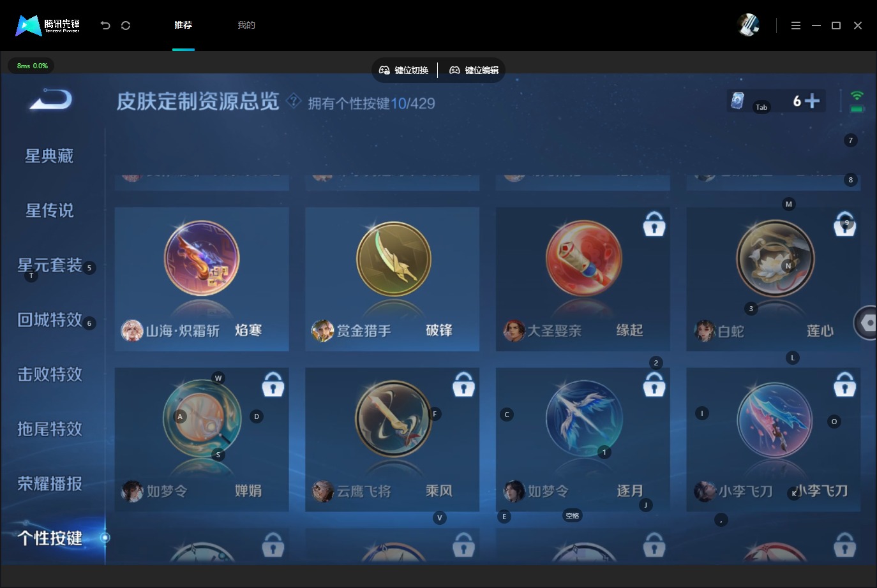Screen dimensions: 877x588
Task: Click the 云鹰飞将 hero avatar
Action: pos(323,491)
